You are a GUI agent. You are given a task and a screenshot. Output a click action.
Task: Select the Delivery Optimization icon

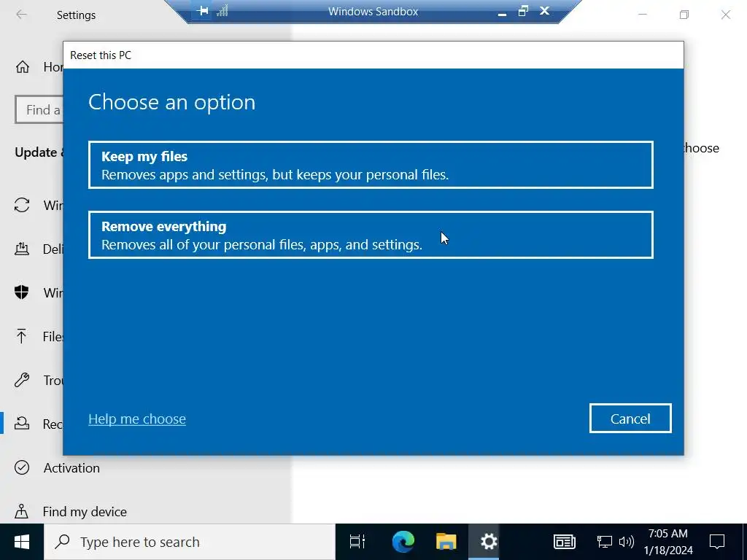22,249
